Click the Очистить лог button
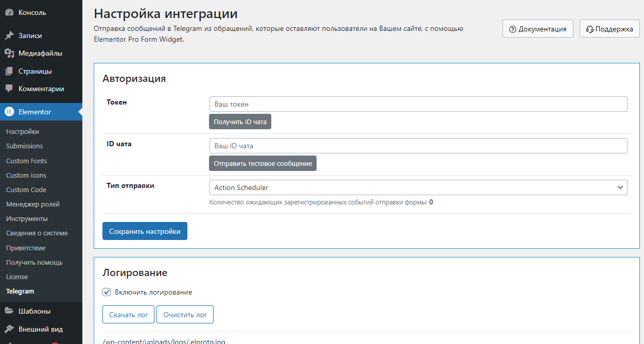Image resolution: width=644 pixels, height=344 pixels. tap(185, 315)
